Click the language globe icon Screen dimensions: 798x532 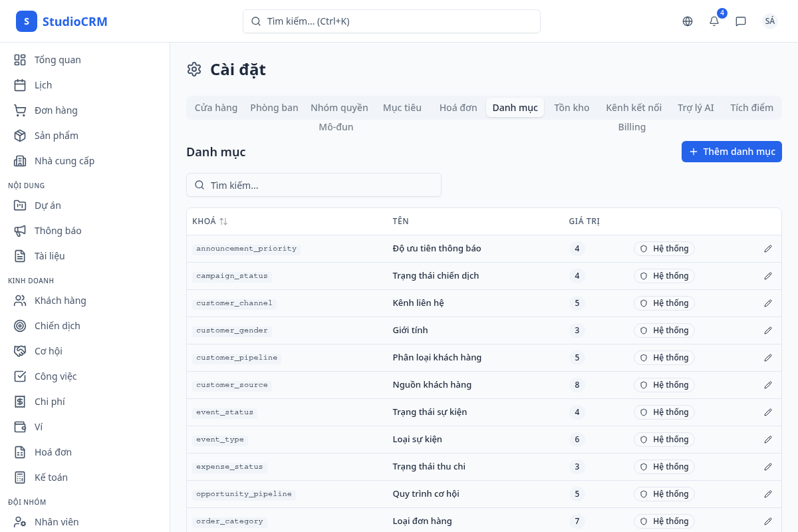click(x=688, y=21)
